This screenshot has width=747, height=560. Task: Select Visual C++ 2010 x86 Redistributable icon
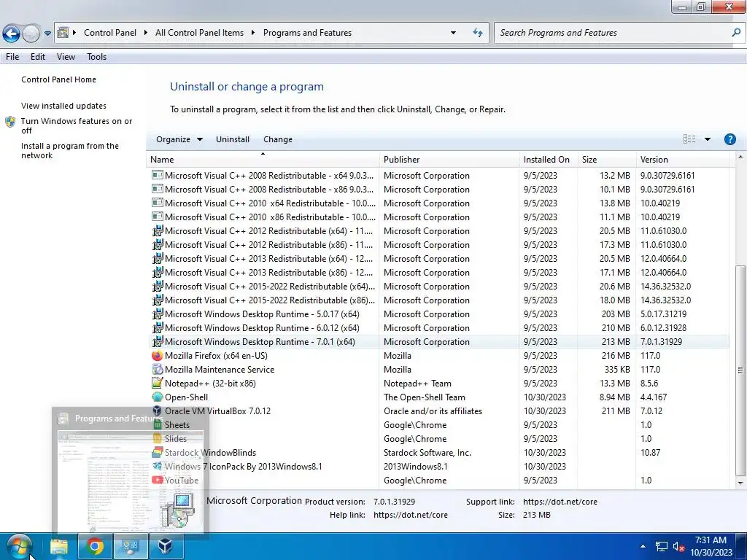coord(158,217)
